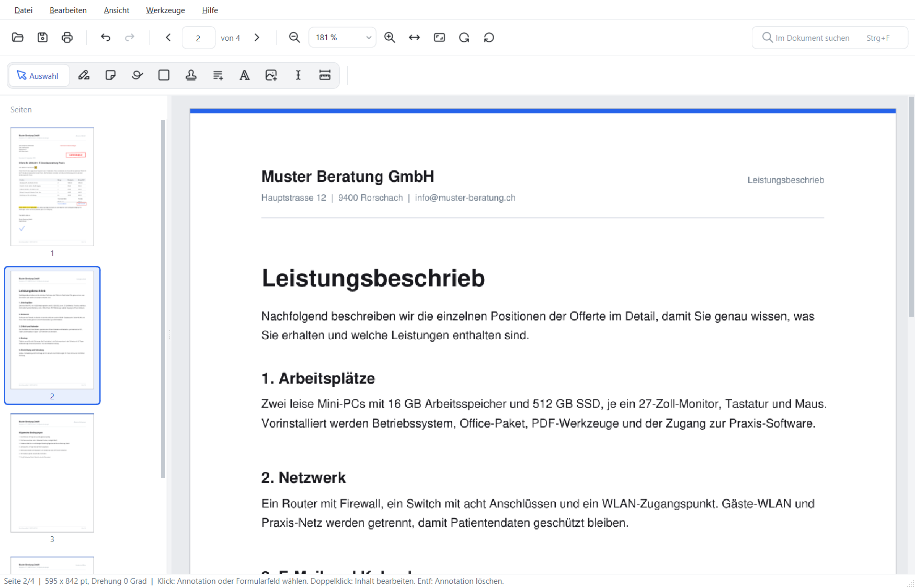Open the Ansicht menu
Viewport: 915px width, 588px height.
(117, 10)
